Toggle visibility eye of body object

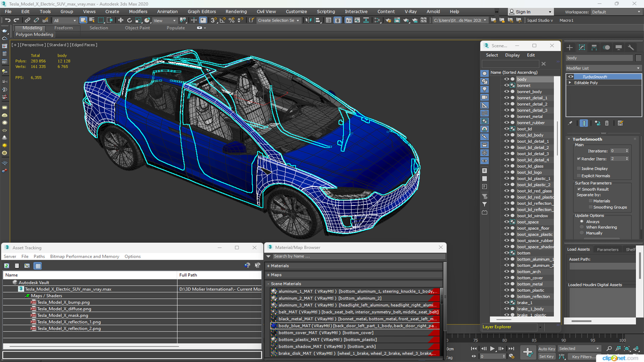506,79
